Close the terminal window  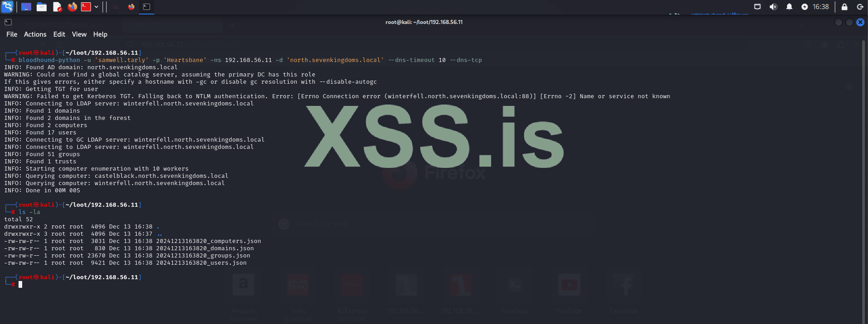click(860, 22)
